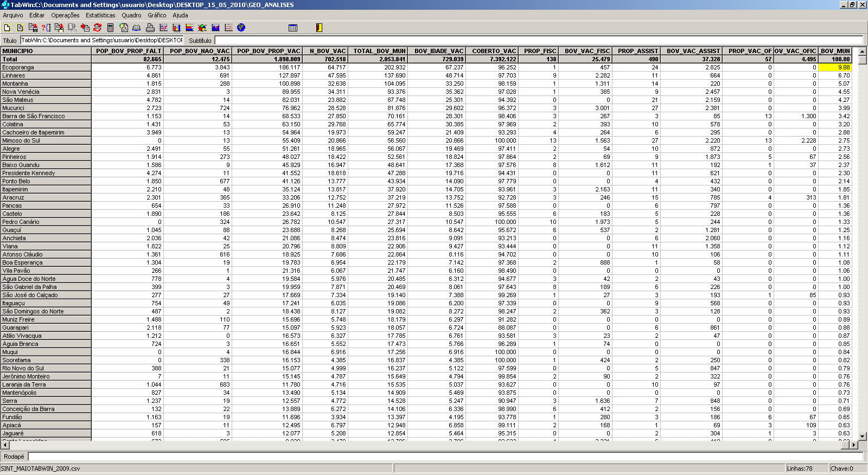This screenshot has width=868, height=475.
Task: Select the Ecoporanga row header
Action: (46, 67)
